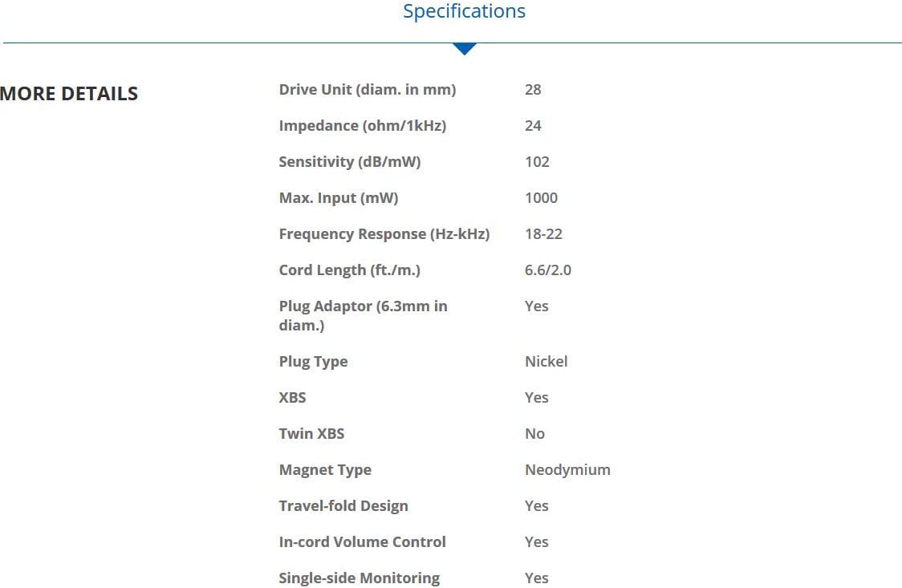This screenshot has width=902, height=588.
Task: Click the In-cord Volume Control label
Action: [362, 542]
